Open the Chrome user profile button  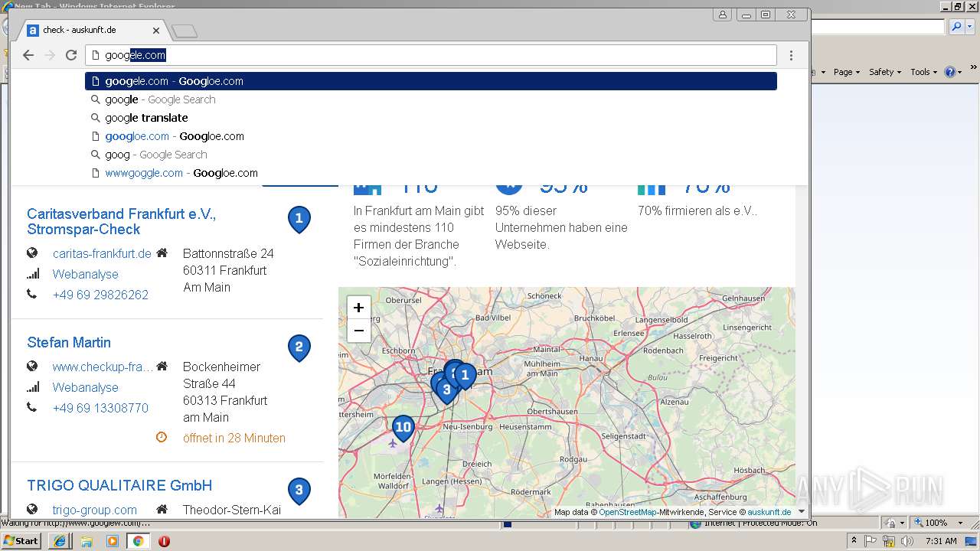[723, 15]
